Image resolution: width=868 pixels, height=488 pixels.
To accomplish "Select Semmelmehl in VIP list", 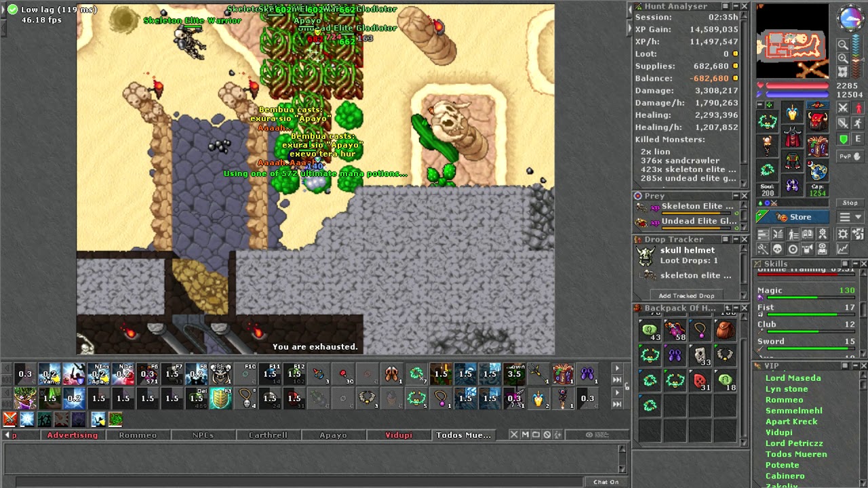I will pos(793,411).
